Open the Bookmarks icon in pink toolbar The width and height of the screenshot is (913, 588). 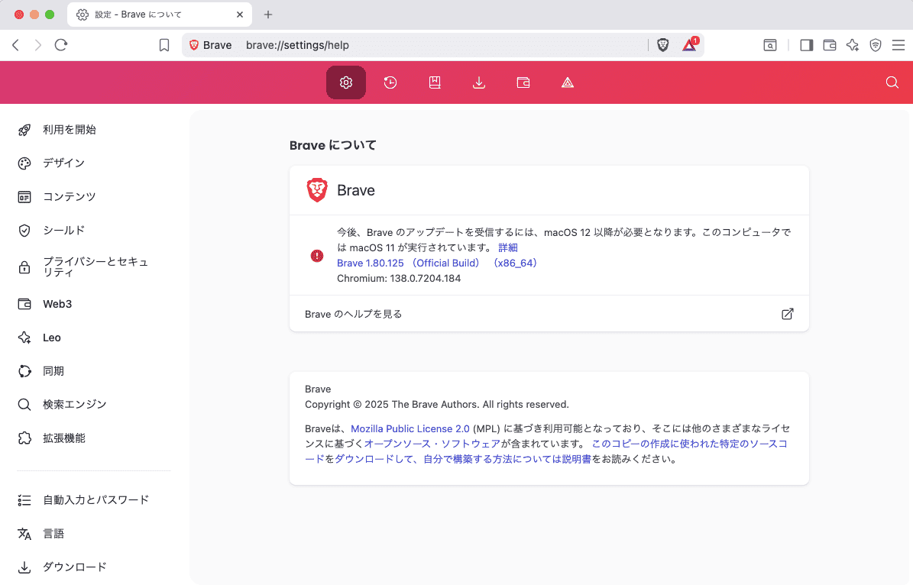435,82
